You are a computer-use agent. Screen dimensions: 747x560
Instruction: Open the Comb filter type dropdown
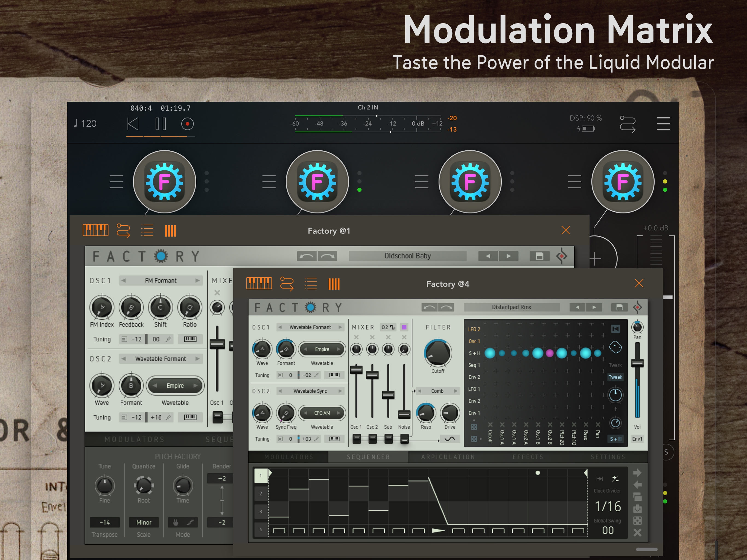[x=437, y=391]
